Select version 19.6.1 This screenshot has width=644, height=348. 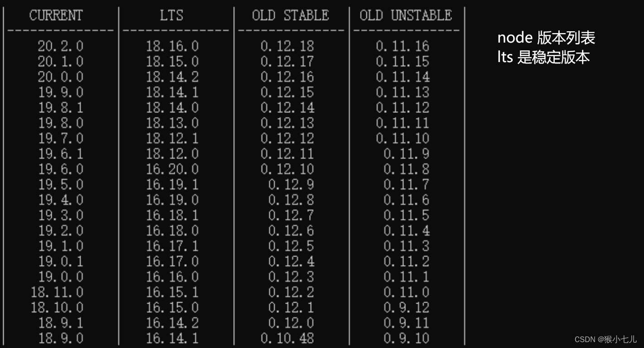(x=61, y=154)
